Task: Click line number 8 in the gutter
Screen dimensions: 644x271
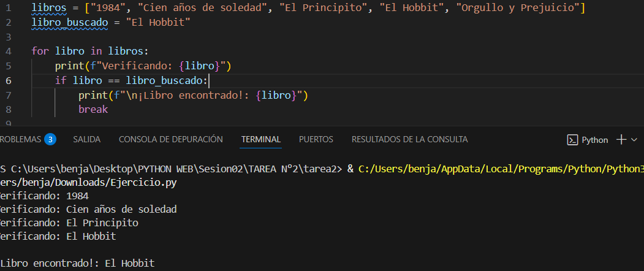Action: pos(9,109)
